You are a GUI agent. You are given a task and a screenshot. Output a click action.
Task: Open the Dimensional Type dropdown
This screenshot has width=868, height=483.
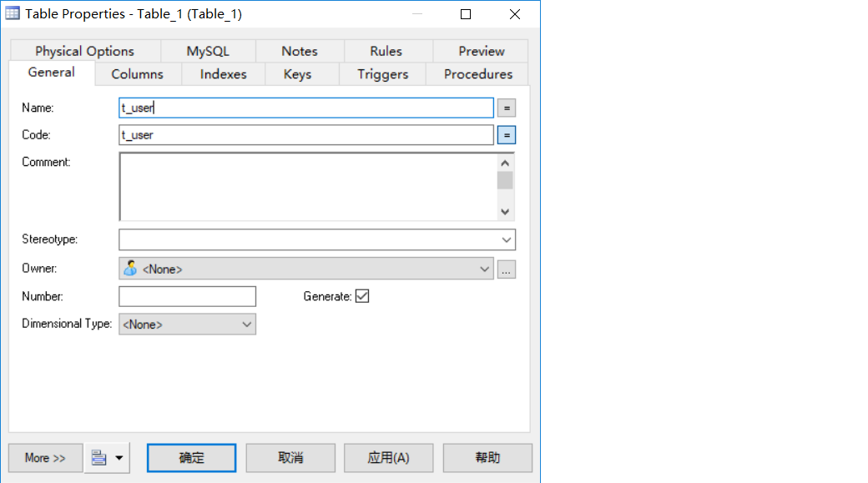(x=187, y=325)
